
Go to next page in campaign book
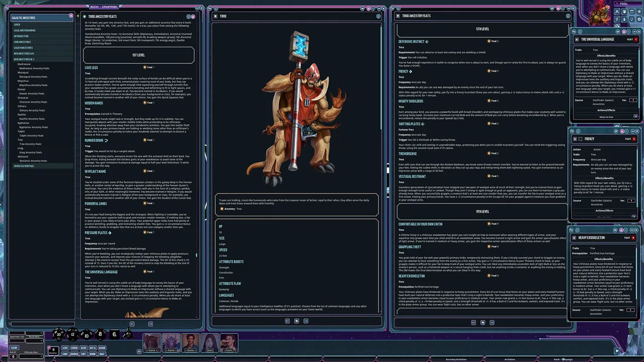(150, 324)
